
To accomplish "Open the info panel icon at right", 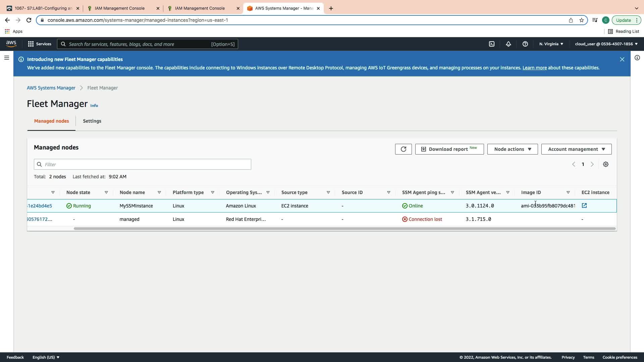I will (x=637, y=58).
